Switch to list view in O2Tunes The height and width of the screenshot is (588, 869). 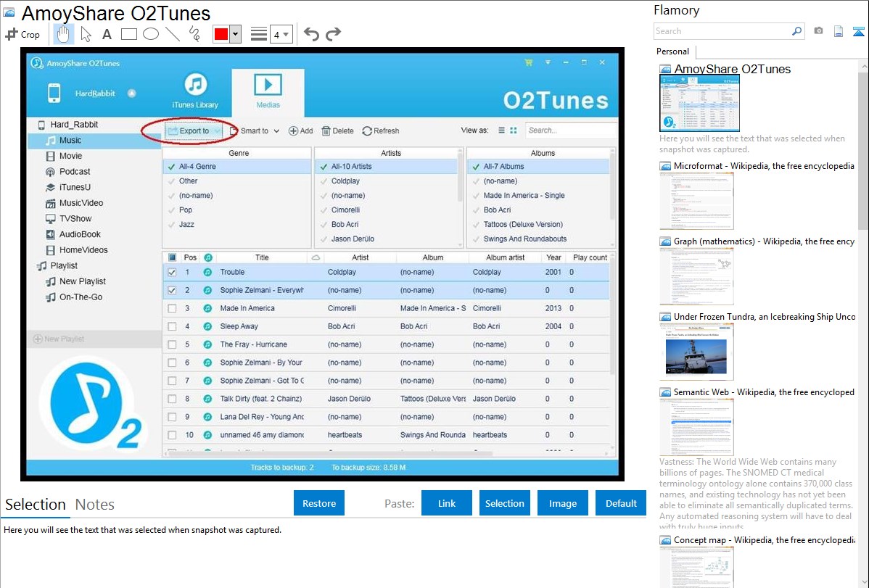pyautogui.click(x=501, y=131)
